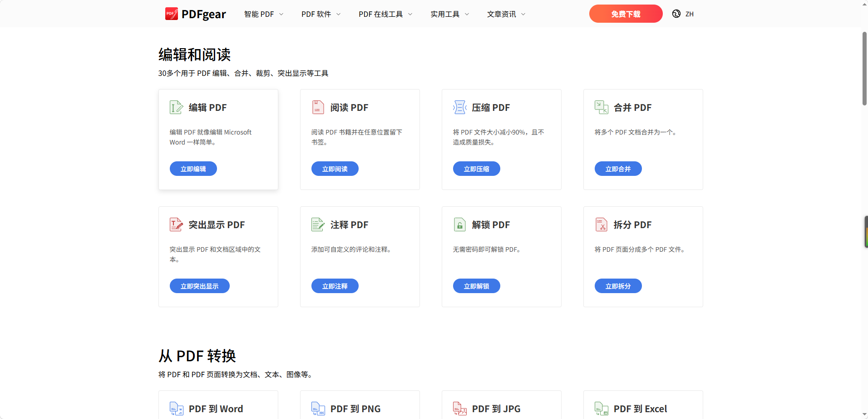Click the 立即压缩 button

pos(476,169)
